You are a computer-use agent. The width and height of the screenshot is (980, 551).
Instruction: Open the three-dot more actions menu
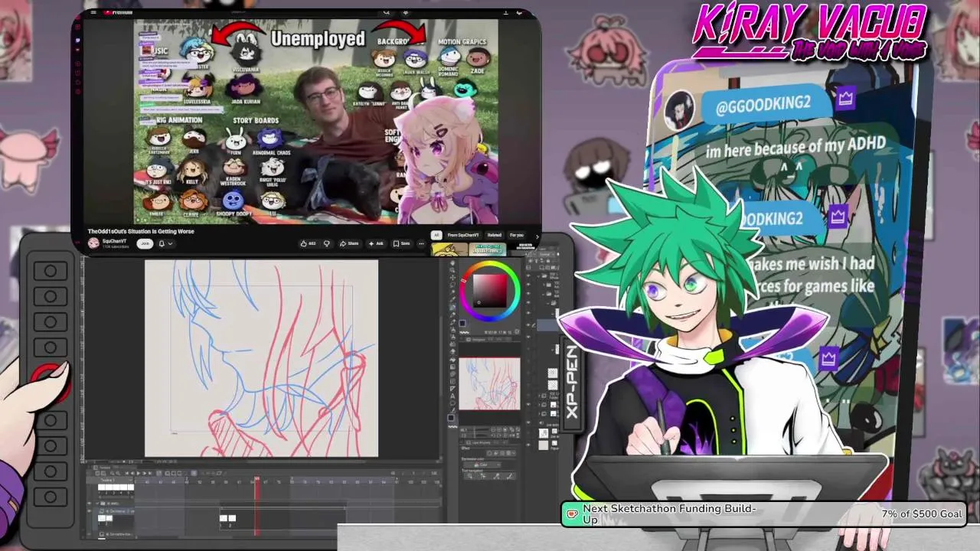[x=421, y=243]
